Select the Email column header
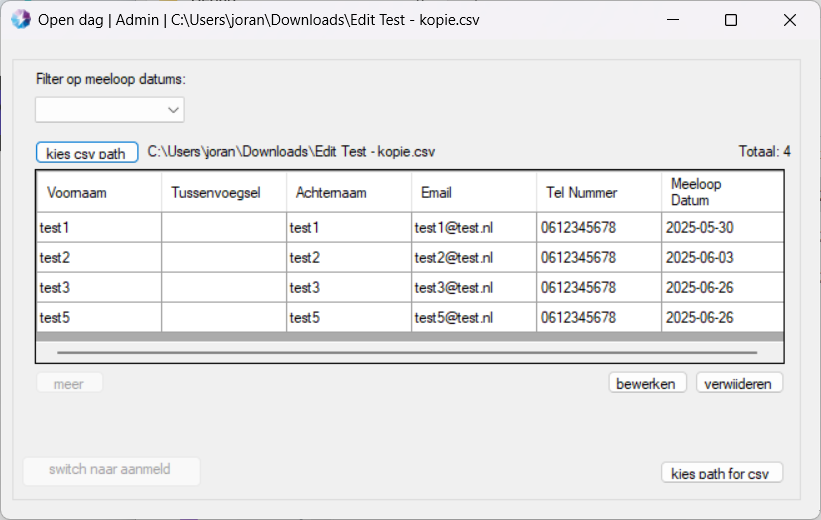This screenshot has width=821, height=520. click(473, 192)
